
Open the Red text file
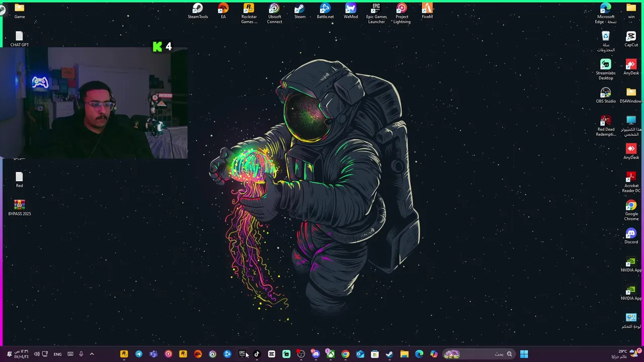19,180
